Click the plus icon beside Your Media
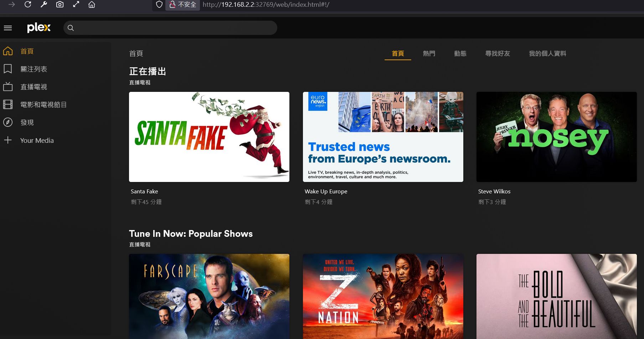Screen dimensions: 644x339 8,140
